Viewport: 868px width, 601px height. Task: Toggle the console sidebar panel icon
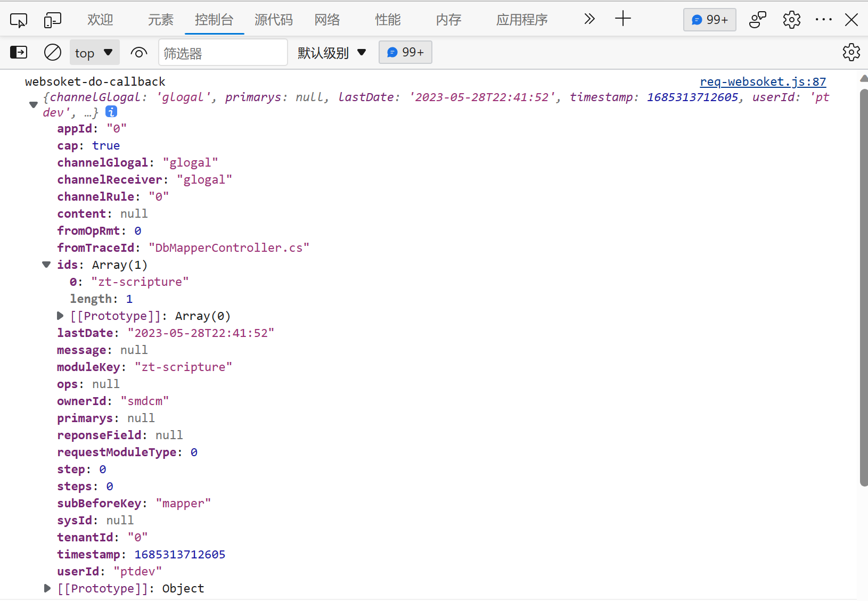[x=19, y=52]
